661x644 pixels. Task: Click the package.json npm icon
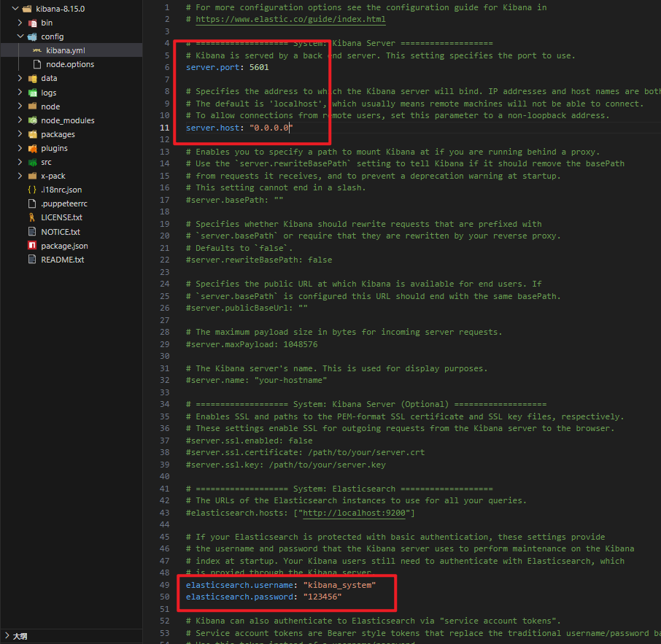pyautogui.click(x=32, y=245)
